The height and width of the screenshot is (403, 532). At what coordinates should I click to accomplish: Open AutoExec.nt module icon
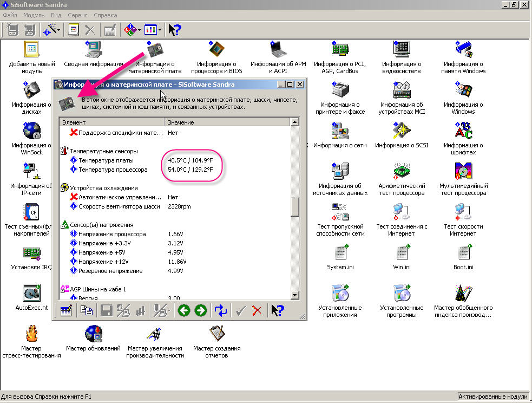point(31,298)
